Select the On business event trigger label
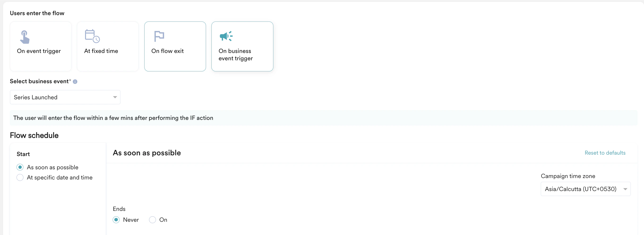Screen dimensions: 644x235 236,55
